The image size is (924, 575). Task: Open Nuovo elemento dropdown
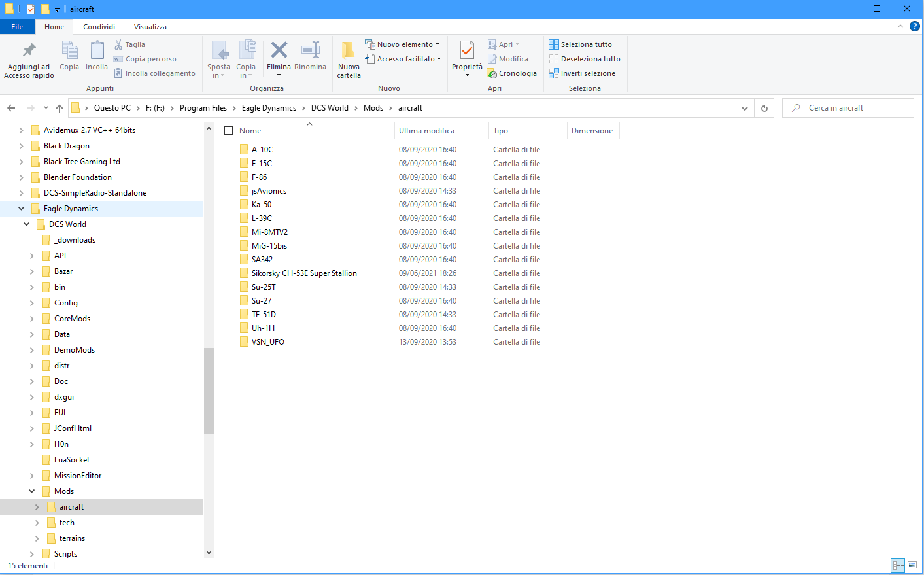pyautogui.click(x=402, y=44)
